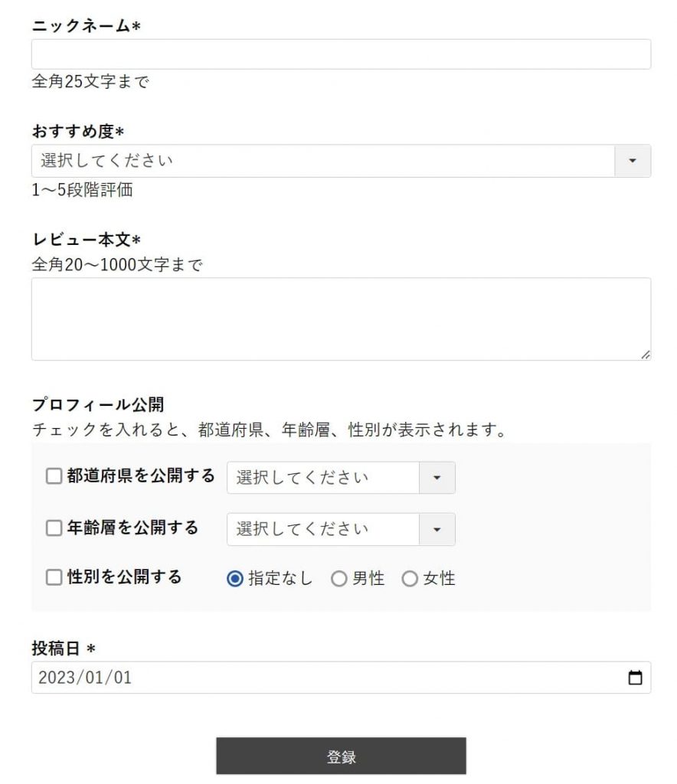Select the 指定なし radio button
The image size is (677, 784).
[x=235, y=579]
